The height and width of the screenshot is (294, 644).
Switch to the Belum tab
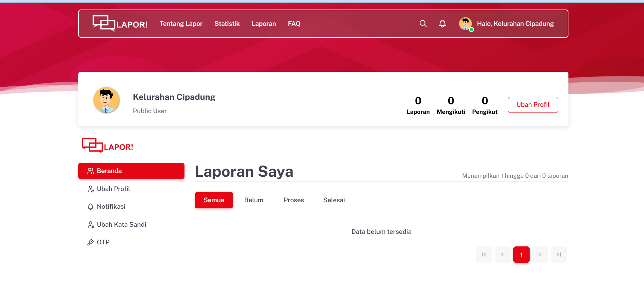254,200
